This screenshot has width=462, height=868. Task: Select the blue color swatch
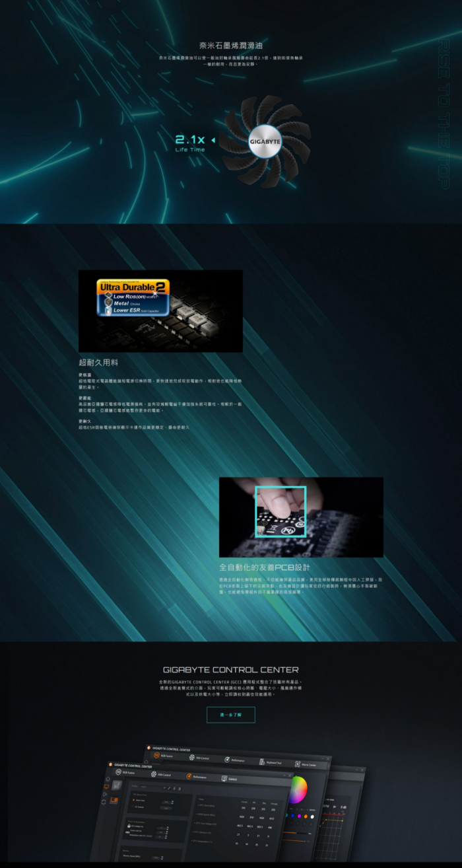[292, 816]
